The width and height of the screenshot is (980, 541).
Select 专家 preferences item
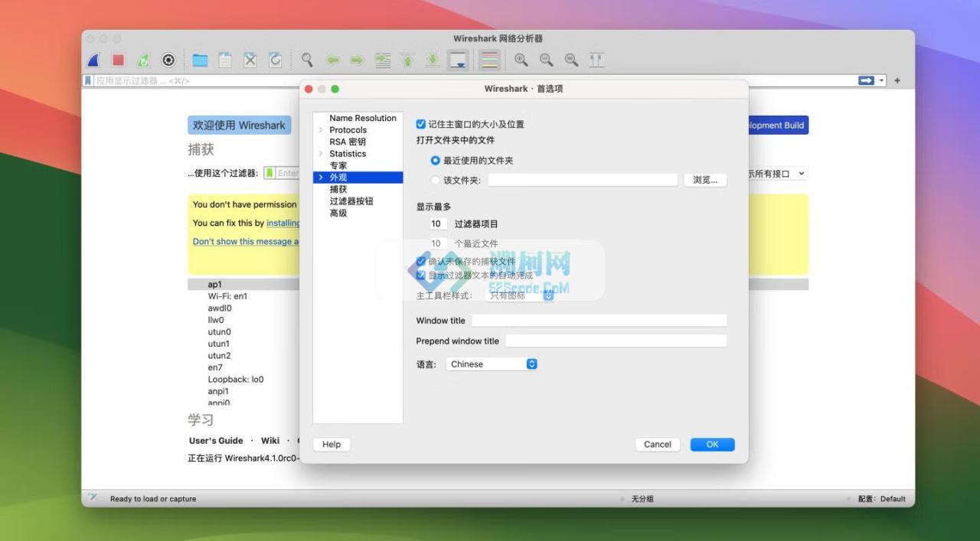point(338,165)
